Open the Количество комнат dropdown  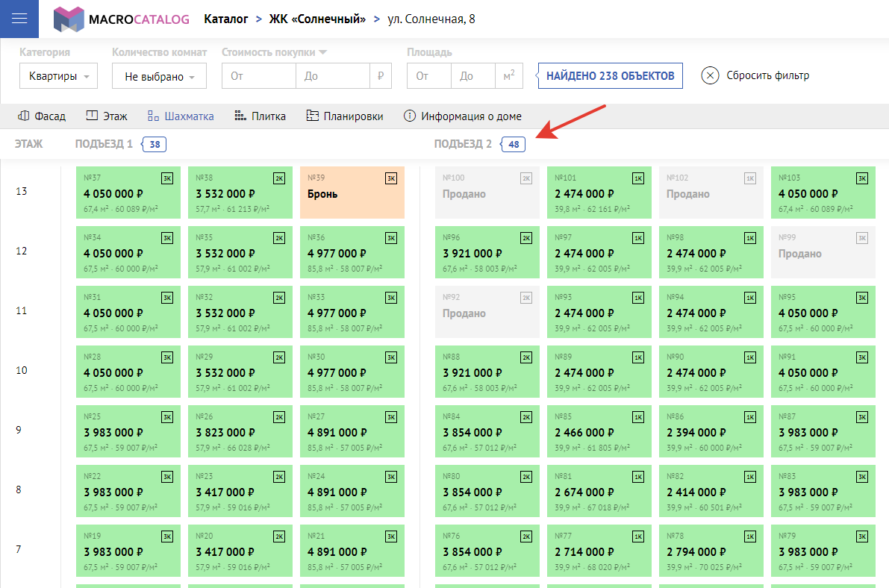click(159, 76)
